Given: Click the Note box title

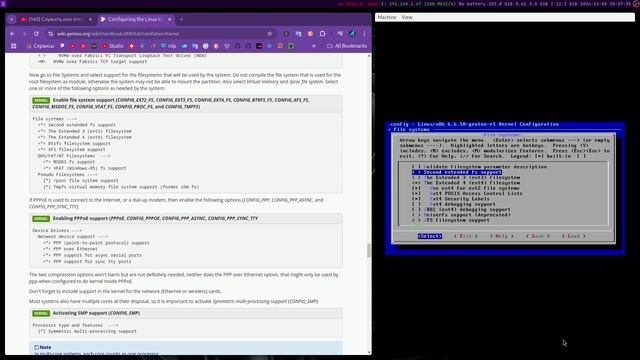Looking at the screenshot, I should click(x=42, y=347).
